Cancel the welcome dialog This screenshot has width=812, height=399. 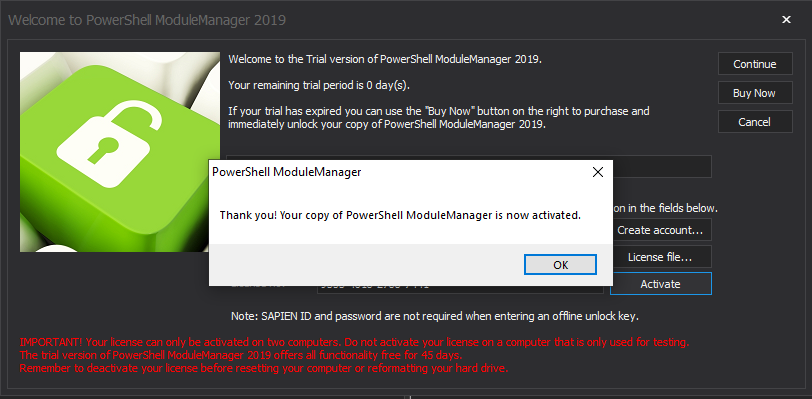(755, 122)
